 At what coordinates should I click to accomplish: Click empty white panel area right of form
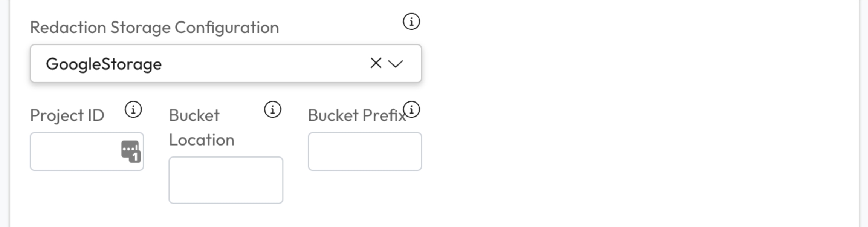(640, 113)
